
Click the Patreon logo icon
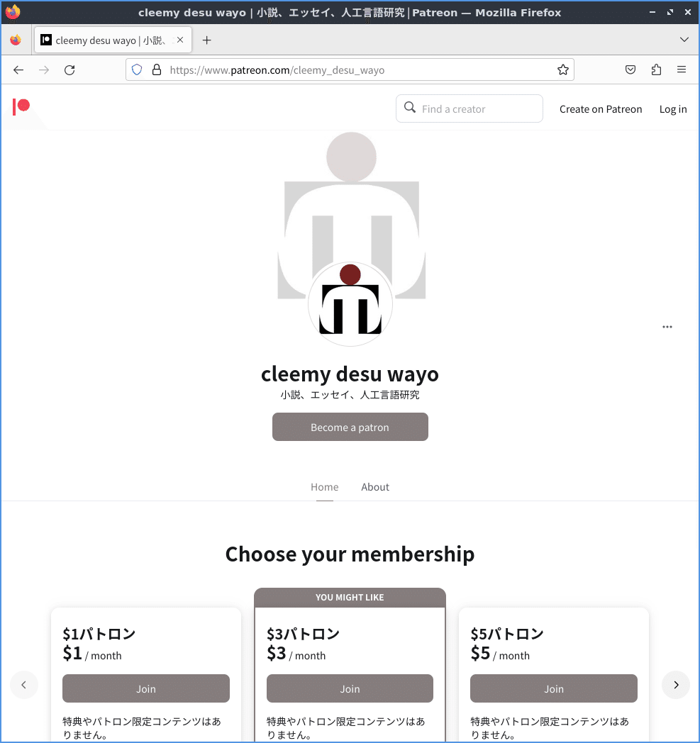[x=21, y=106]
